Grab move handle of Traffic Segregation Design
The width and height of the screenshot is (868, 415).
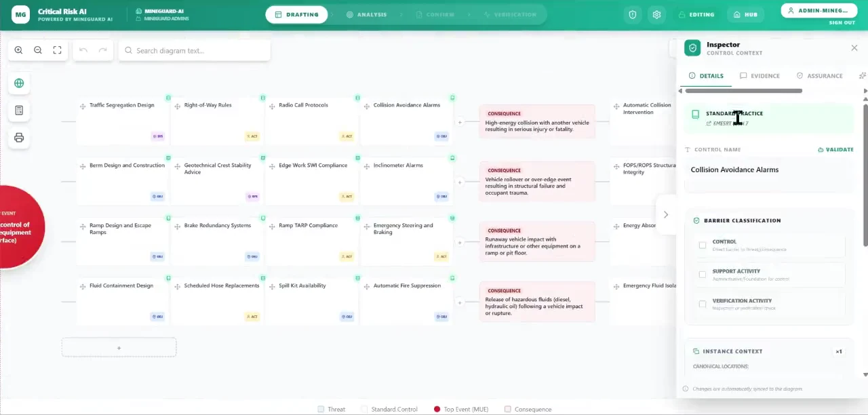[x=83, y=106]
